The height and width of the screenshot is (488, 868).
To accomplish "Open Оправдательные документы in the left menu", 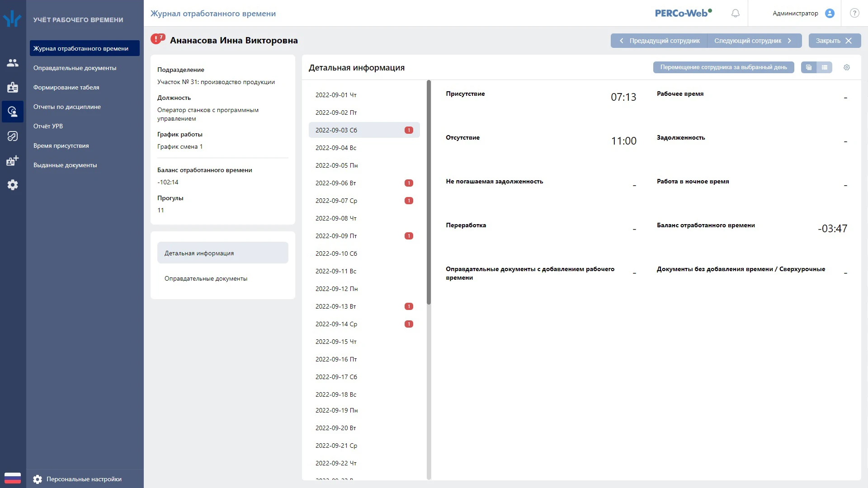I will pos(75,68).
